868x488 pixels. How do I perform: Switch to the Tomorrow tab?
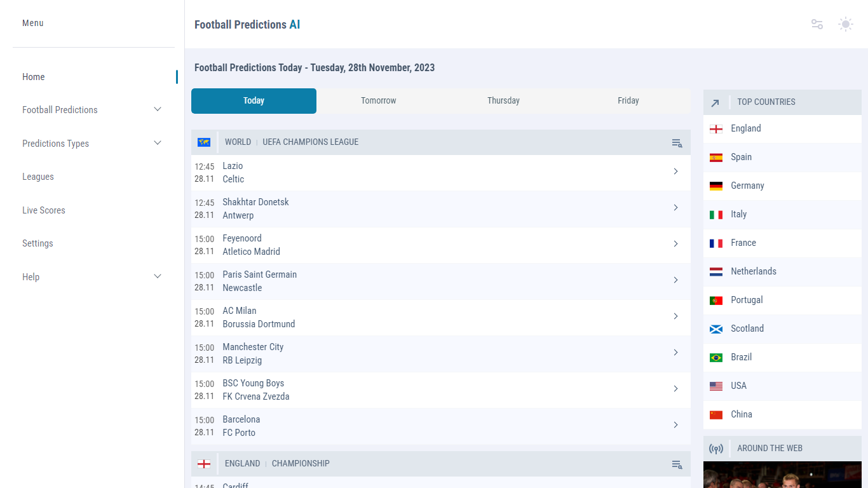[x=378, y=101]
